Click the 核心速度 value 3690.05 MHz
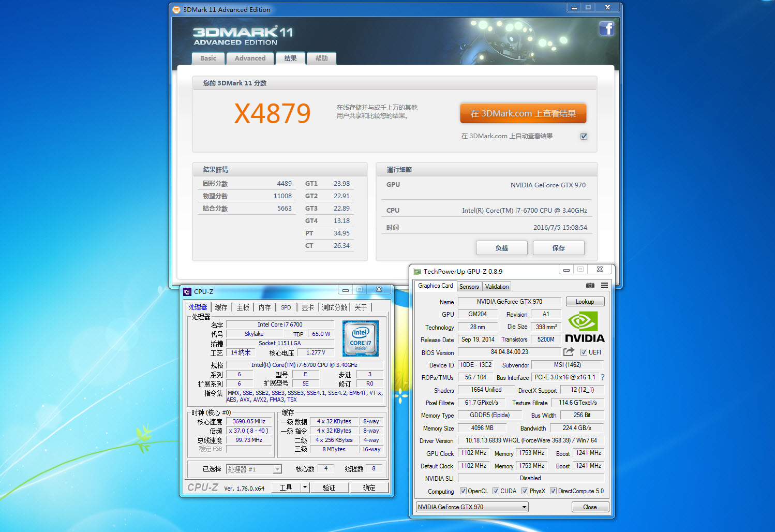This screenshot has height=532, width=775. click(249, 421)
